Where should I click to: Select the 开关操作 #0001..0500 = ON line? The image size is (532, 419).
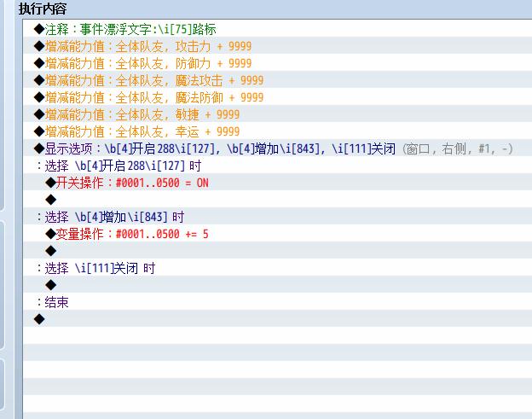click(x=278, y=183)
